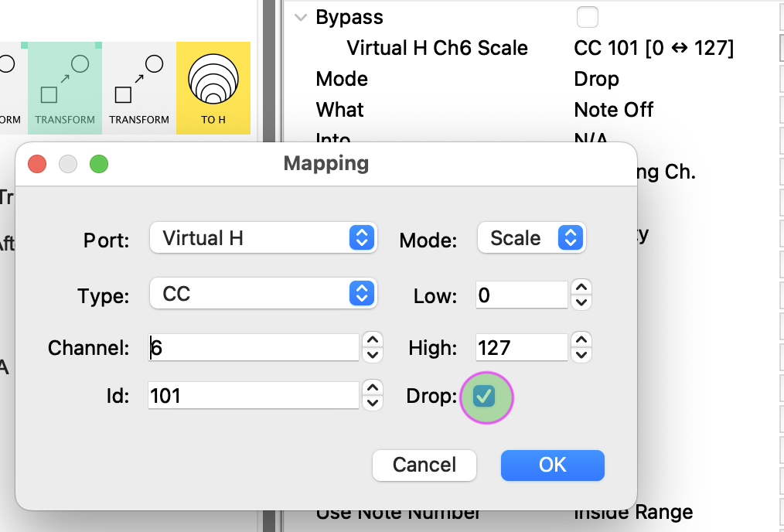
Task: Open the Type dropdown showing CC
Action: tap(263, 294)
